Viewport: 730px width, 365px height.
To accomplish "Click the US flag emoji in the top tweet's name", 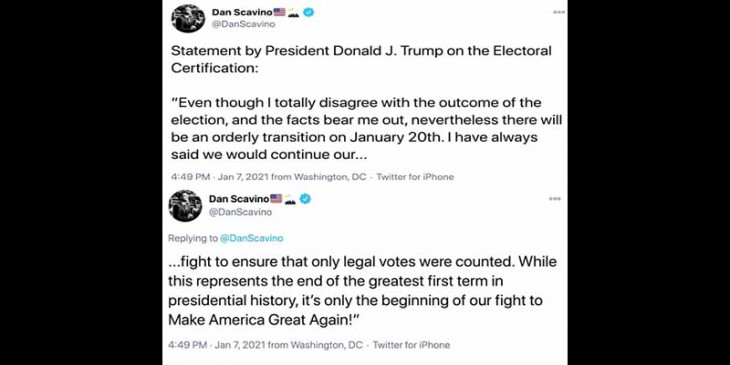I will click(279, 12).
